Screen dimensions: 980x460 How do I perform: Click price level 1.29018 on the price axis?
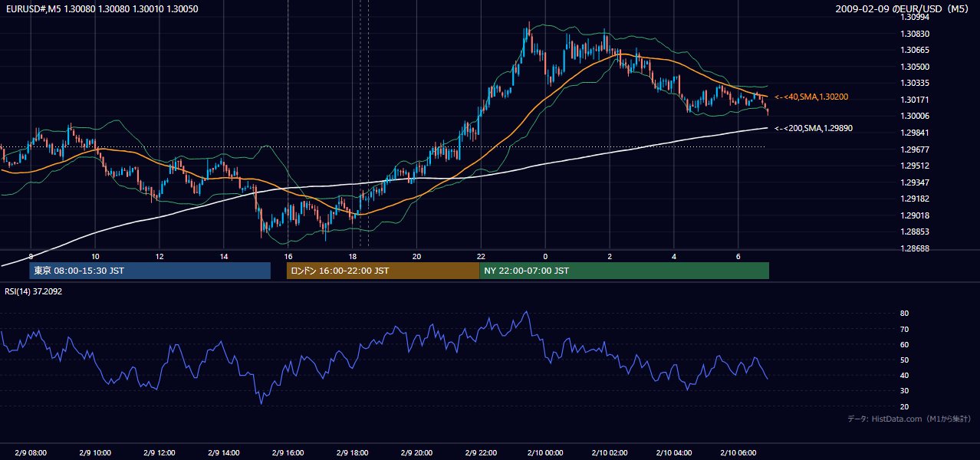(x=916, y=215)
